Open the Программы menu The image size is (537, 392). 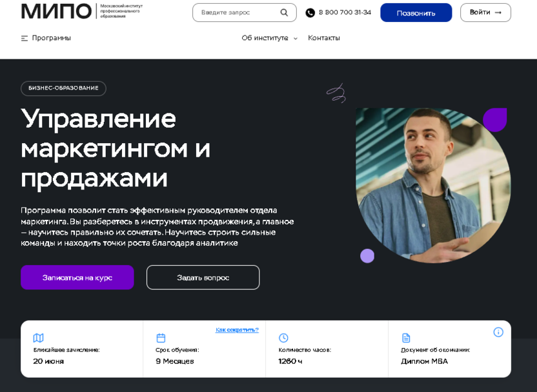tap(52, 38)
